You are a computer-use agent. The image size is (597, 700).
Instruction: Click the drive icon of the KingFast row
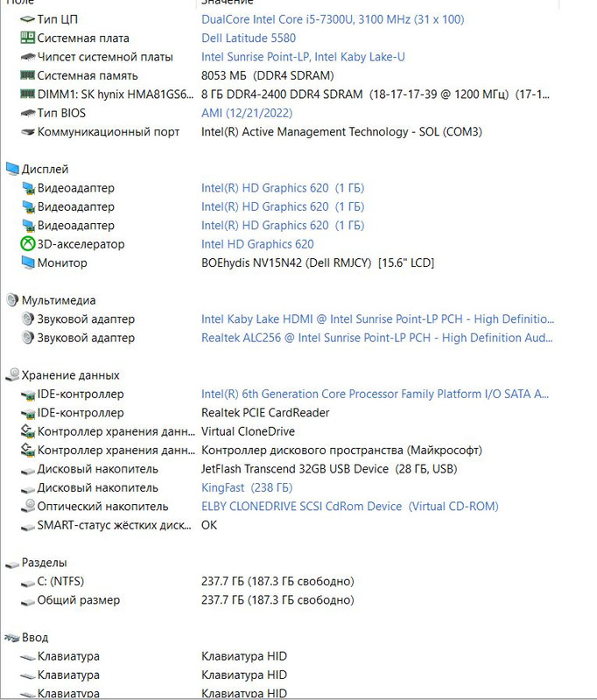click(27, 488)
